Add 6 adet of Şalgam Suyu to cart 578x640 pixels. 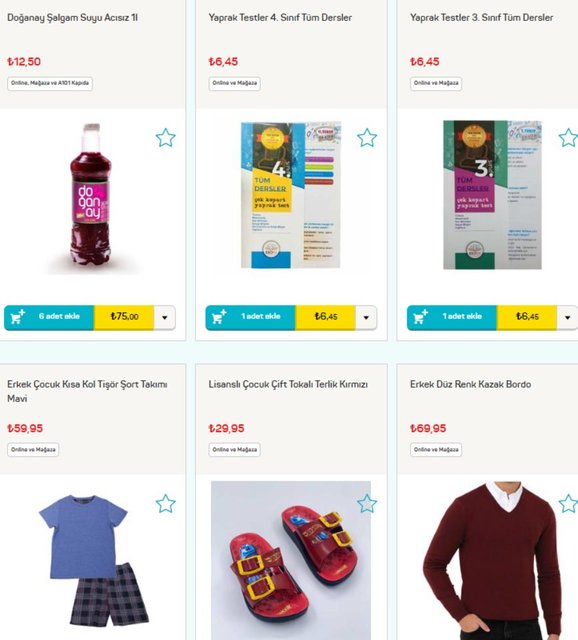pyautogui.click(x=49, y=317)
